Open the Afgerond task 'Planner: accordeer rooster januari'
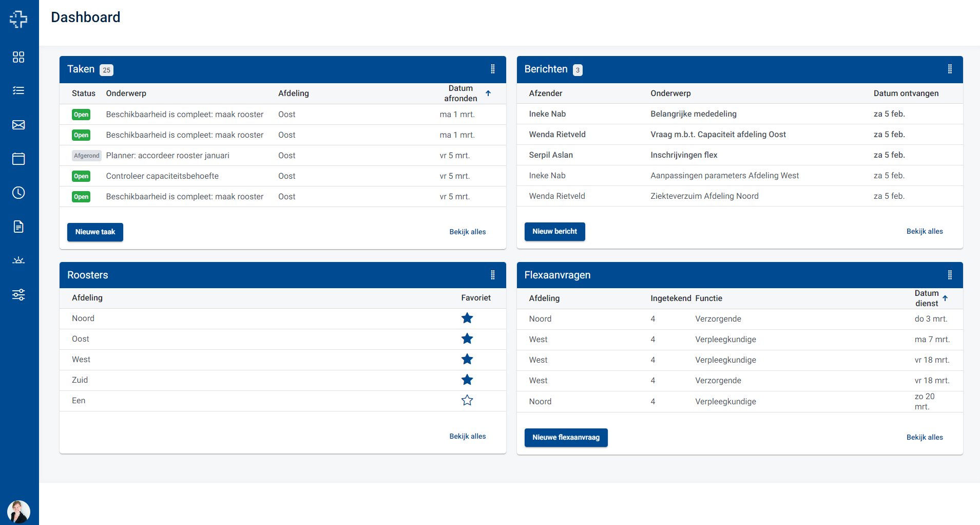 point(283,156)
